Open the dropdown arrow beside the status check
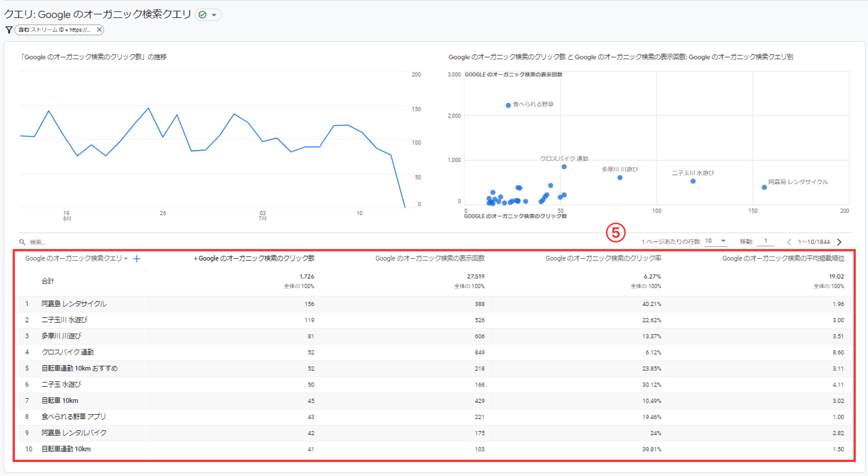The width and height of the screenshot is (868, 476). [214, 15]
